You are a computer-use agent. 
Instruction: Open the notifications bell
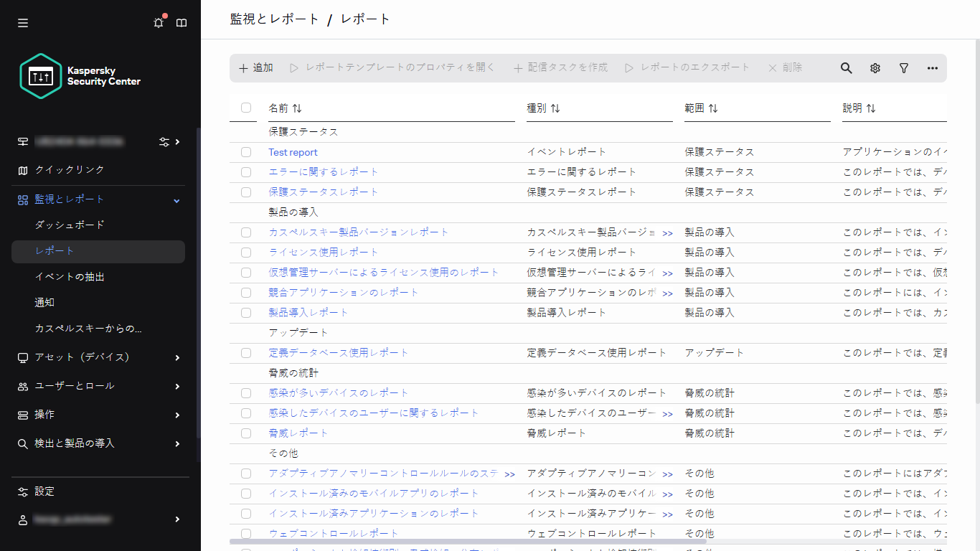pos(158,22)
